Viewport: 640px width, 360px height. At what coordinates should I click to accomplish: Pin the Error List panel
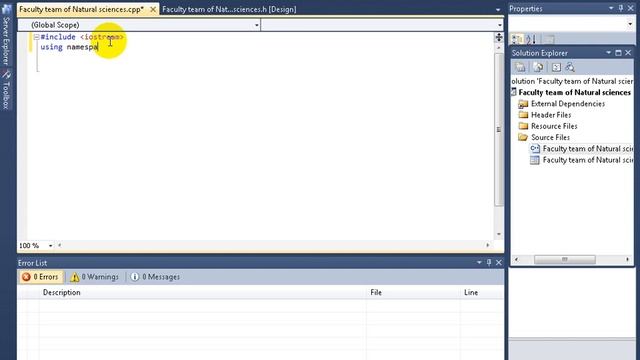pyautogui.click(x=489, y=262)
